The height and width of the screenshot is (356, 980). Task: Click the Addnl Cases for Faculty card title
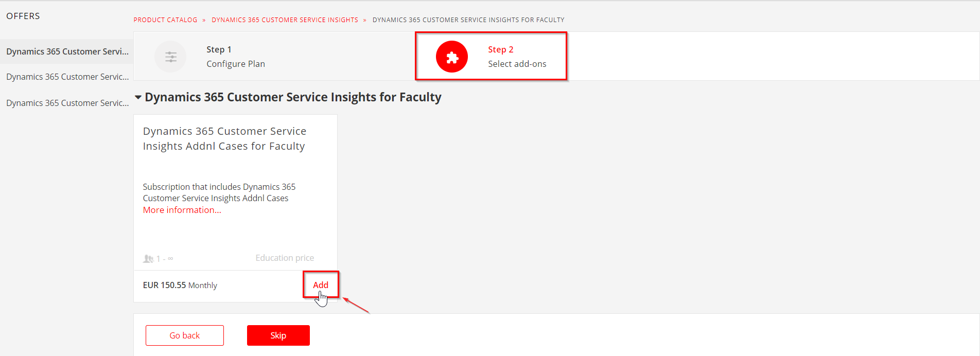click(224, 138)
